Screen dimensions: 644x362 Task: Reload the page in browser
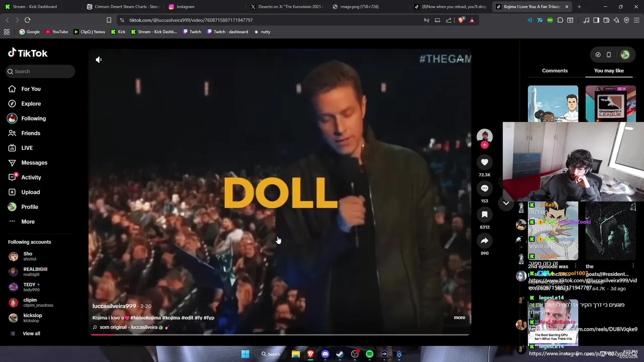point(27,20)
